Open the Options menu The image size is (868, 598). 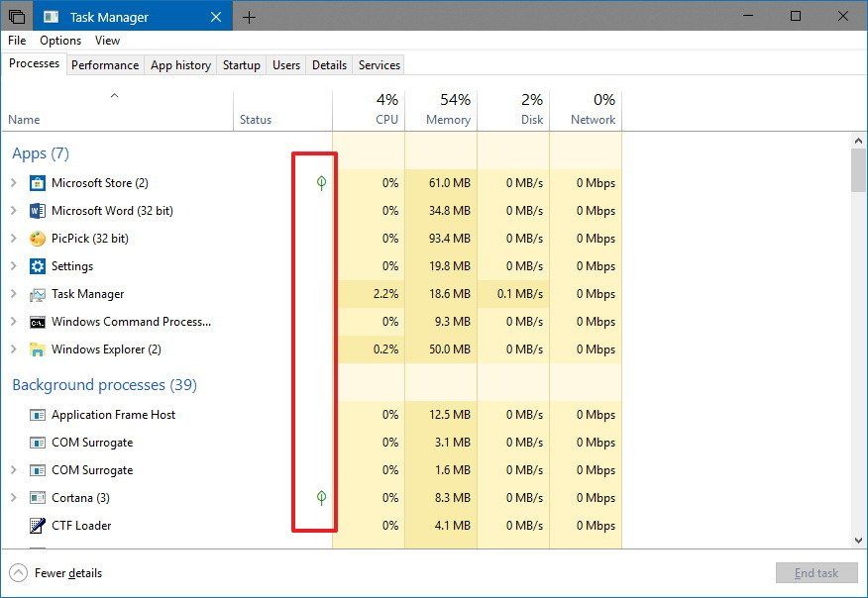click(x=59, y=41)
